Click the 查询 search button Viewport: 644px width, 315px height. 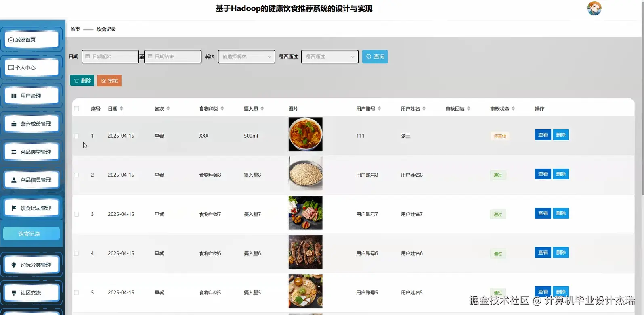coord(375,56)
